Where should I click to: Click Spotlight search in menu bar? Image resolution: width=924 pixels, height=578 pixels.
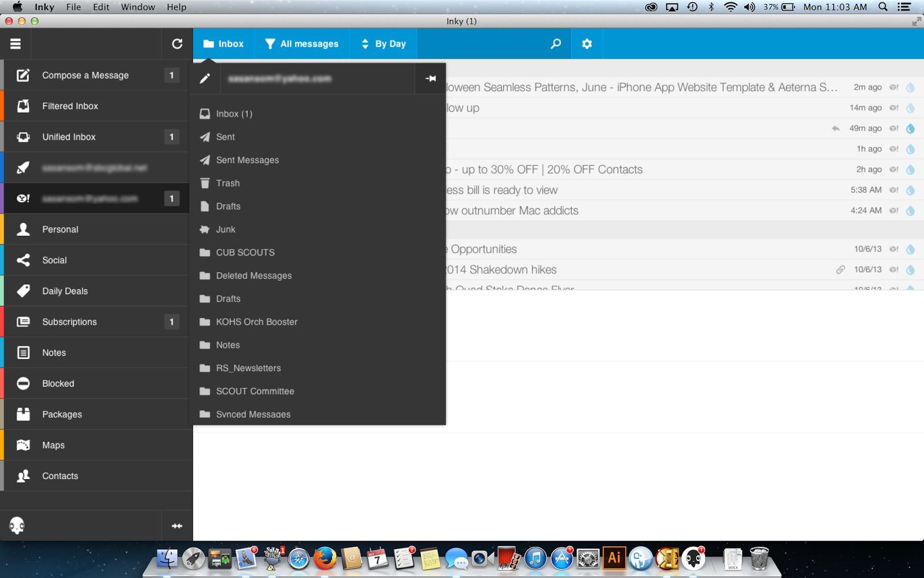[x=883, y=7]
